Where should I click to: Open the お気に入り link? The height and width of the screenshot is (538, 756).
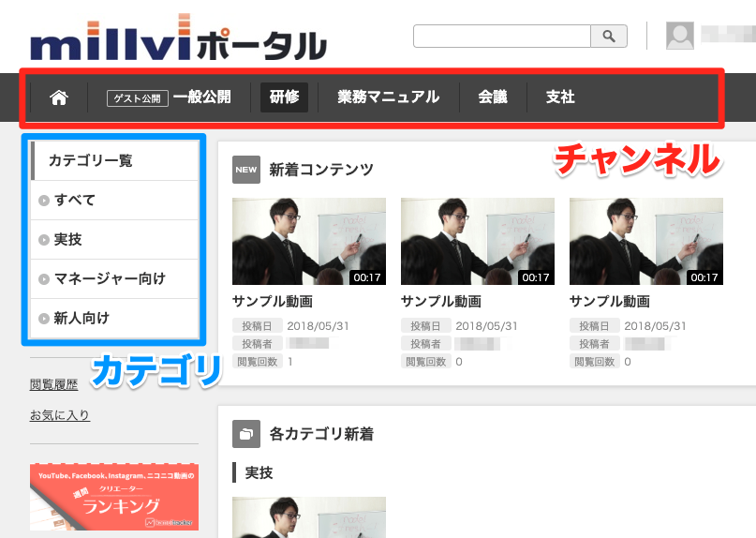pos(60,415)
